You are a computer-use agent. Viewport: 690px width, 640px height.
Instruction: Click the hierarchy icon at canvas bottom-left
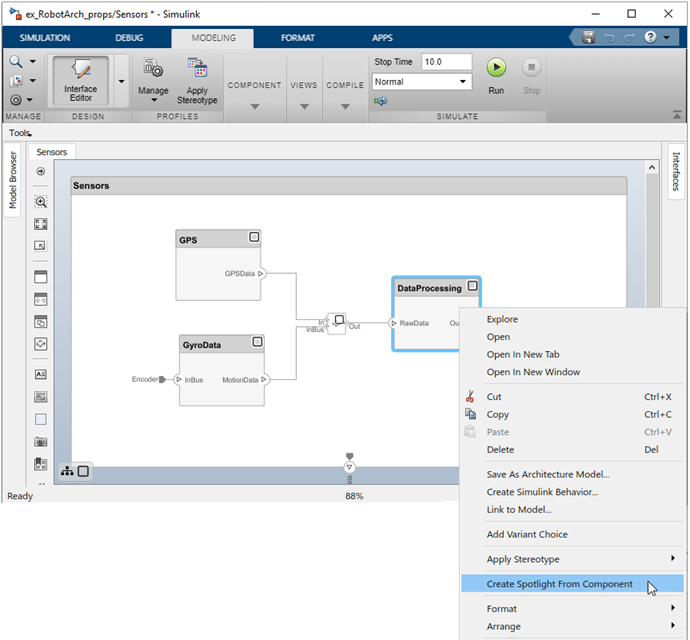[x=67, y=471]
